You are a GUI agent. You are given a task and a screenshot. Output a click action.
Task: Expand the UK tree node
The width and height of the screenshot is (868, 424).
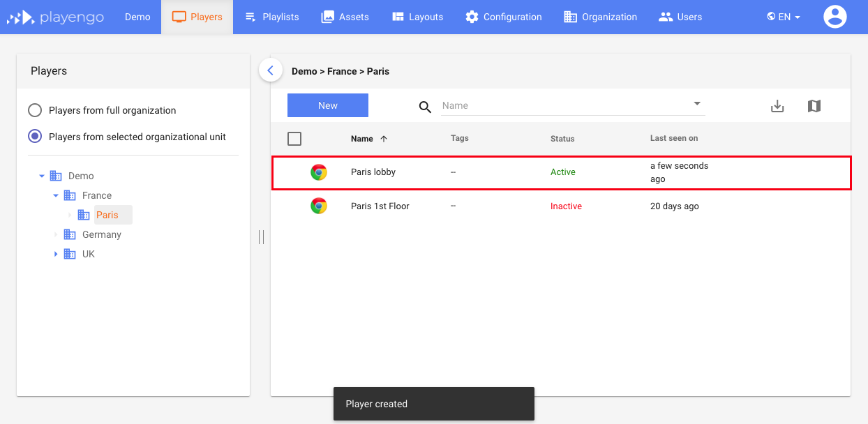tap(56, 255)
